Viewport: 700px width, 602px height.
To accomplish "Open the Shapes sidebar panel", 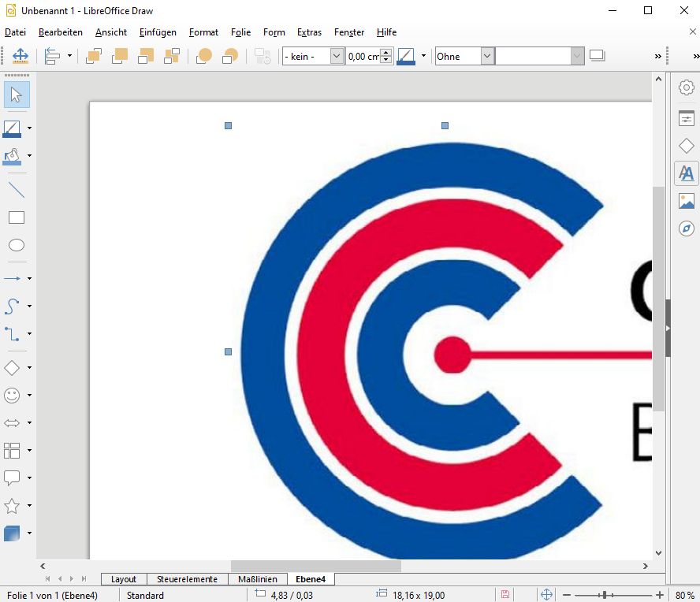I will coord(687,146).
